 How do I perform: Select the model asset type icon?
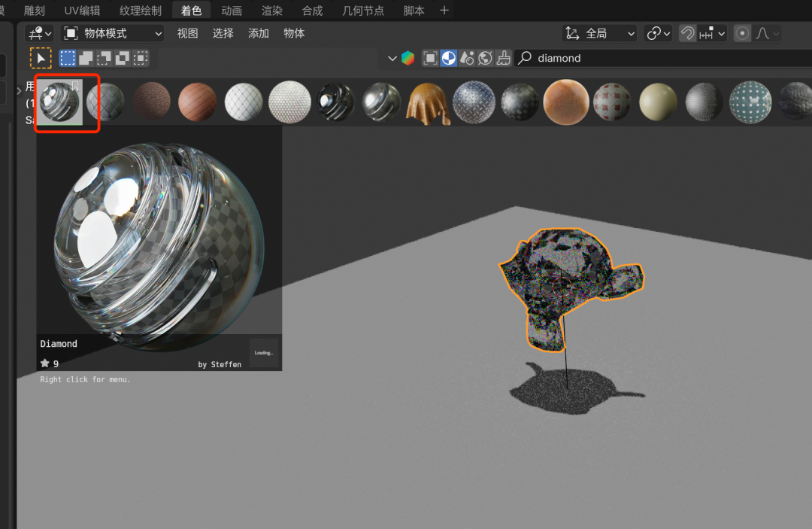(x=431, y=58)
